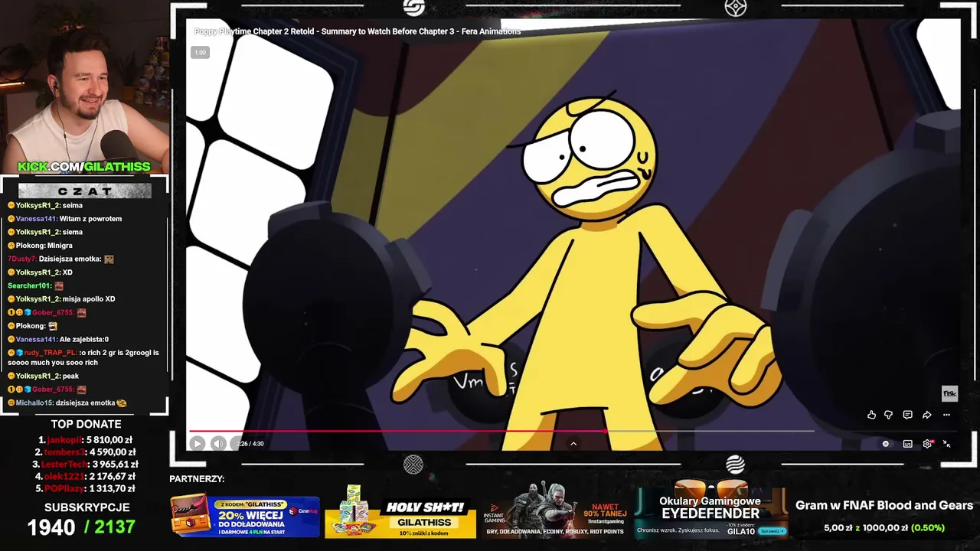Click the fifth donor entry with 1 313,70 zł

86,488
